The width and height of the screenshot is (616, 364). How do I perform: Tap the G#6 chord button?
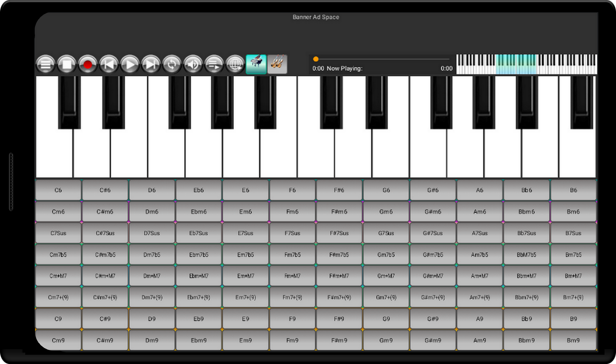(433, 190)
